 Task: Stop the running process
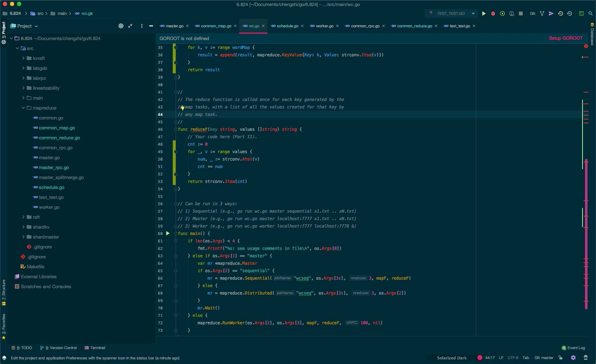point(521,13)
